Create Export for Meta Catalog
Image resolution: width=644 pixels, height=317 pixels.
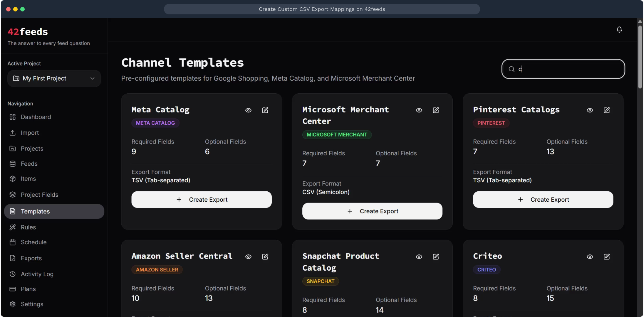(x=202, y=200)
